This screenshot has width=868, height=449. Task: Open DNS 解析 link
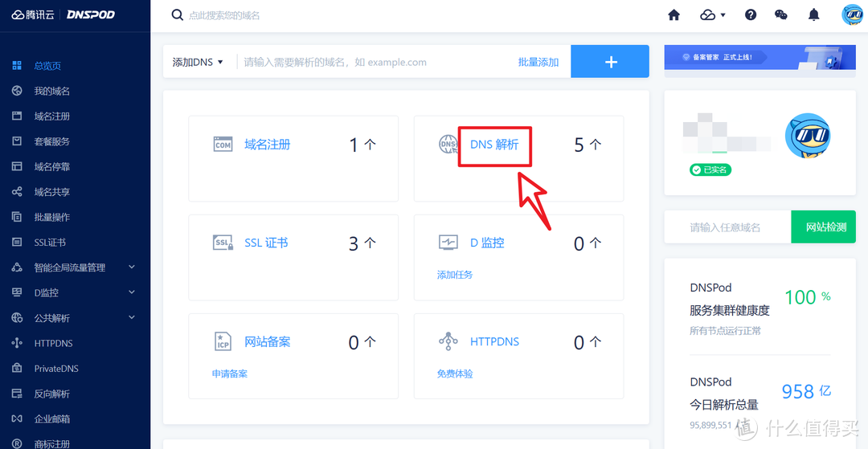[493, 145]
